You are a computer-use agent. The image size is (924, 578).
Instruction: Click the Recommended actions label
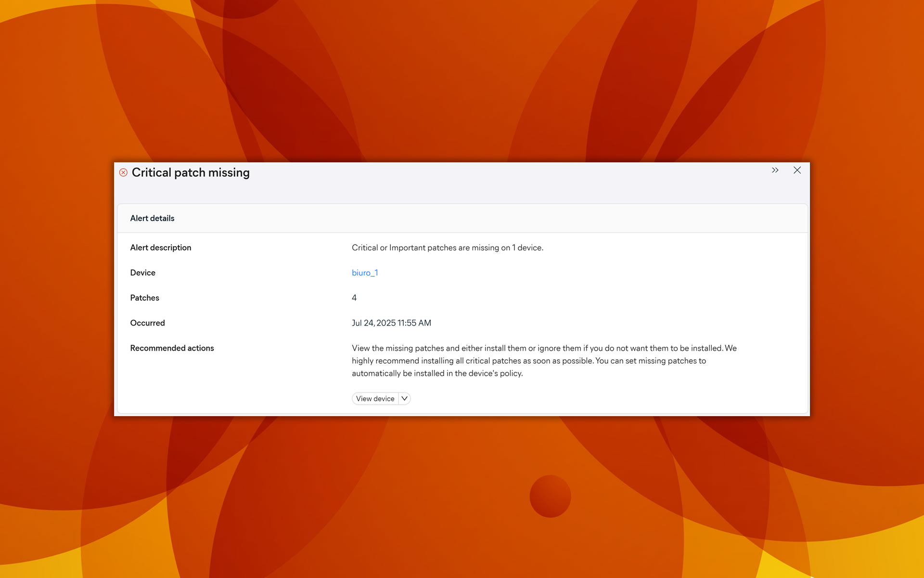[172, 348]
